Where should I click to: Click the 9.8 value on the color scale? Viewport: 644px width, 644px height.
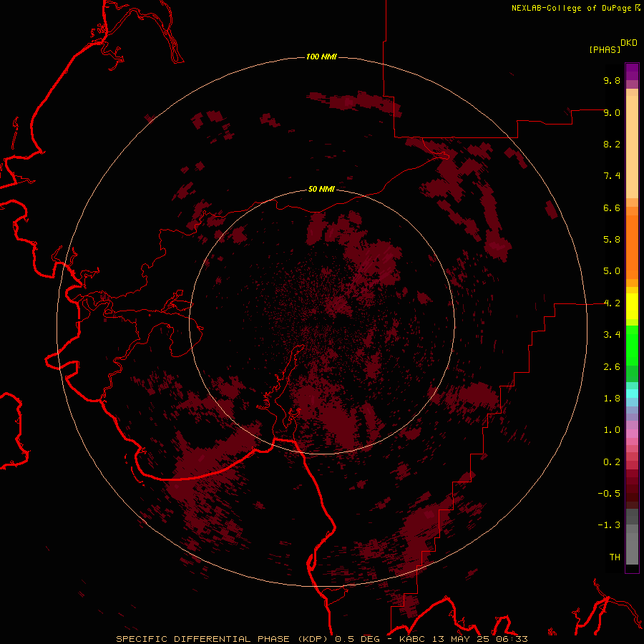612,80
